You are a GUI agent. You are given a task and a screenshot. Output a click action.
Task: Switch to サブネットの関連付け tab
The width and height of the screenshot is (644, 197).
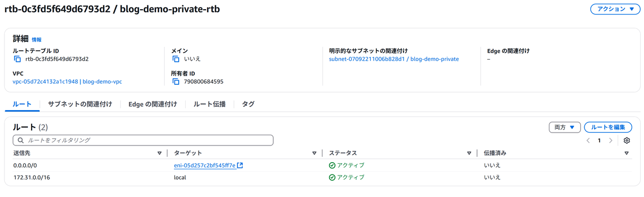tap(80, 104)
